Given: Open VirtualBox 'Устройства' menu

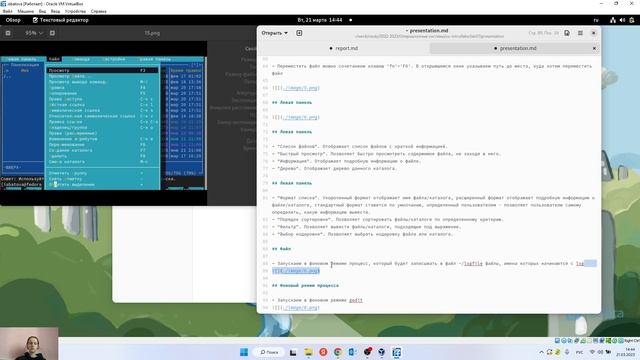Looking at the screenshot, I should [x=76, y=11].
